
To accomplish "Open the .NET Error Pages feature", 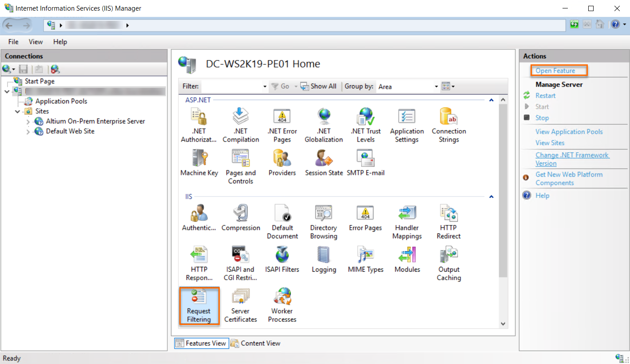I will (282, 126).
